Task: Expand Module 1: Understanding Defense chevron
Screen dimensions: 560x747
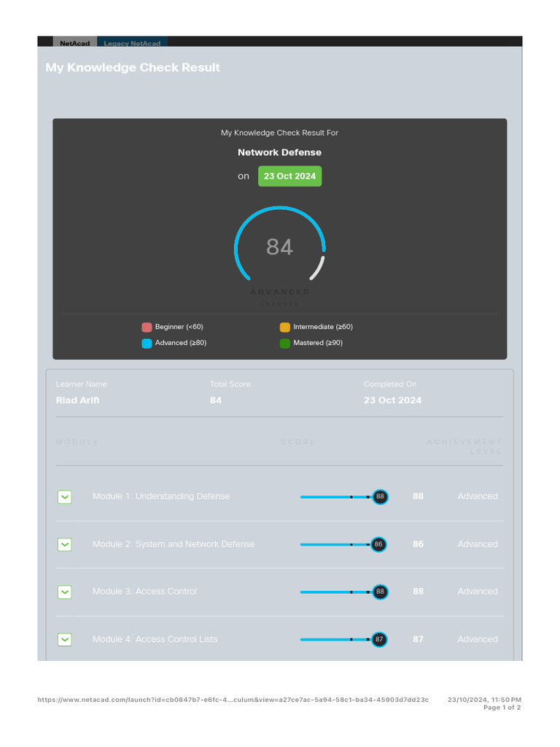Action: [x=65, y=497]
